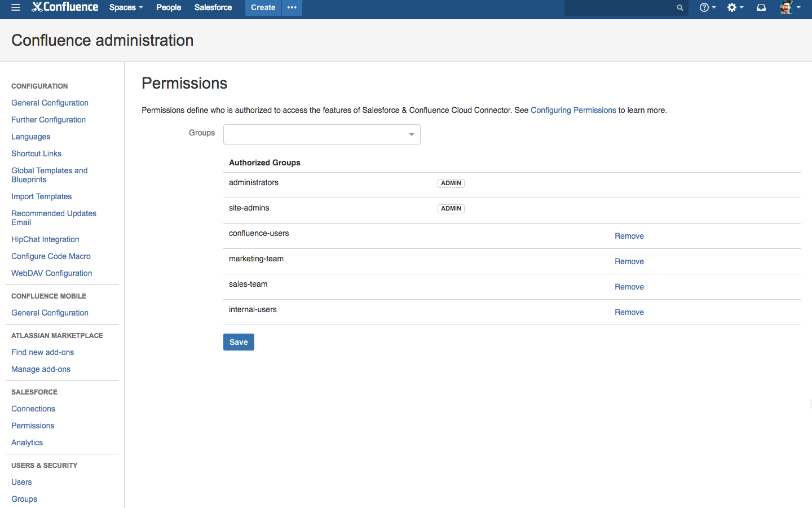Click the Save button
The width and height of the screenshot is (812, 508).
pos(239,342)
